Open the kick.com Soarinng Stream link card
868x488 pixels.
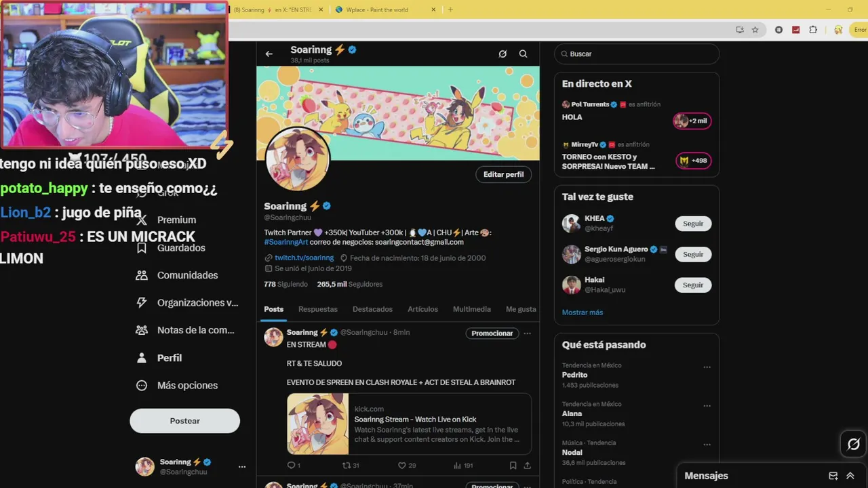pyautogui.click(x=409, y=424)
